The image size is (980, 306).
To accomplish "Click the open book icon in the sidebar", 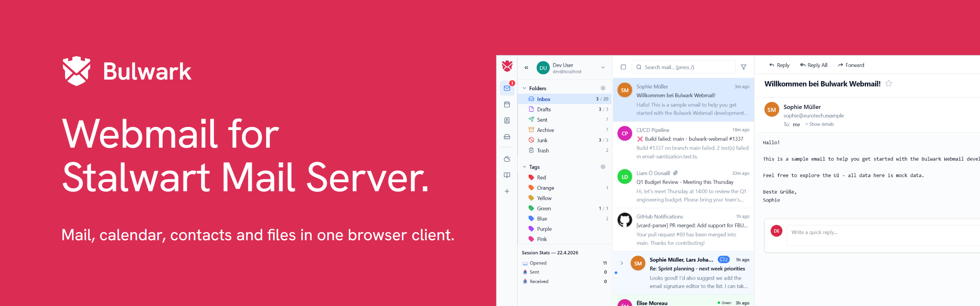I will coord(507,175).
